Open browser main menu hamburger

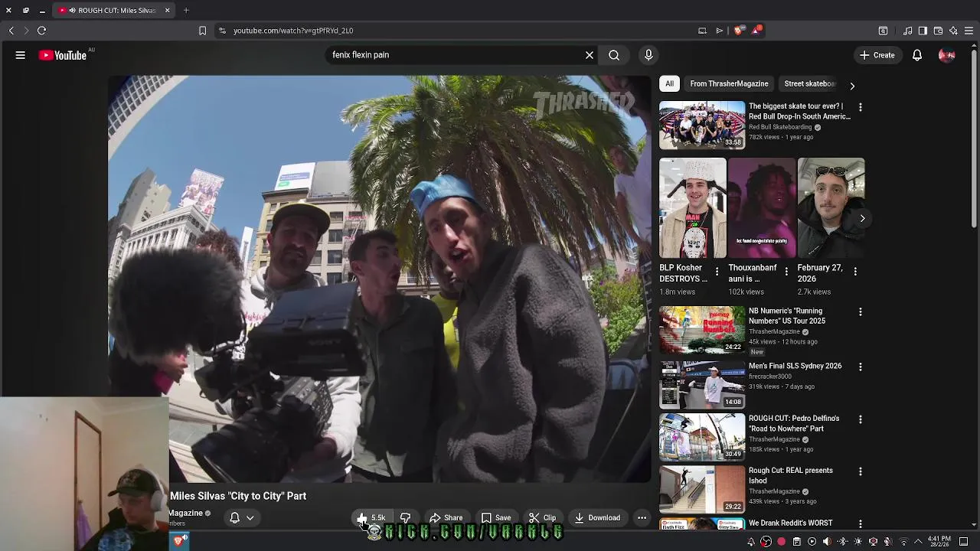tap(969, 31)
